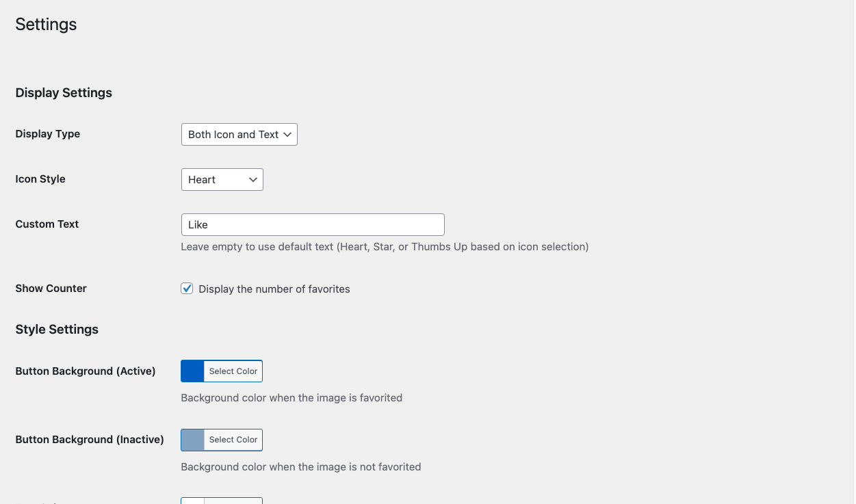
Task: Click the Button Background (Inactive) label
Action: coord(90,440)
